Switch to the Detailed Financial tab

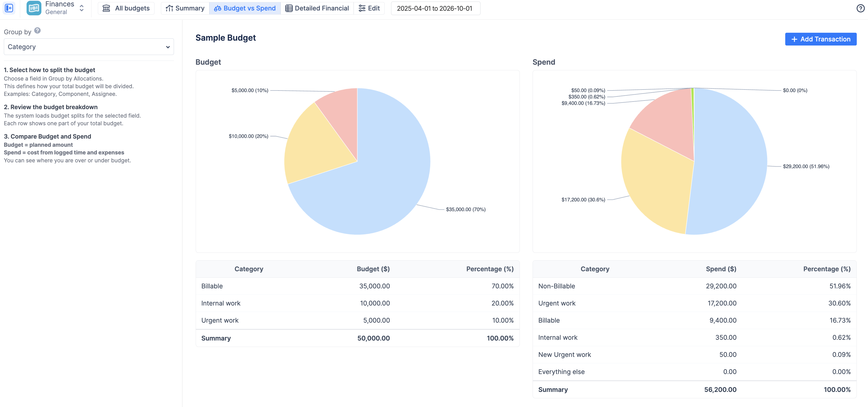pos(317,8)
